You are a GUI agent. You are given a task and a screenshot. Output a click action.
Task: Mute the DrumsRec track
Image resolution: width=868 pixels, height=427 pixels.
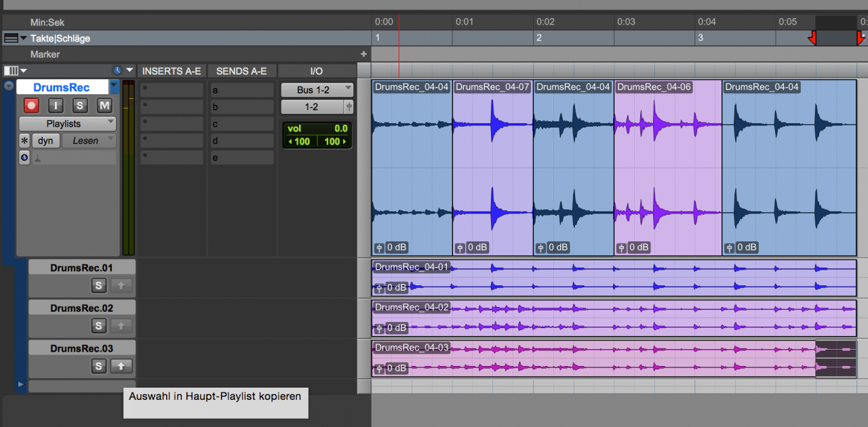[104, 105]
